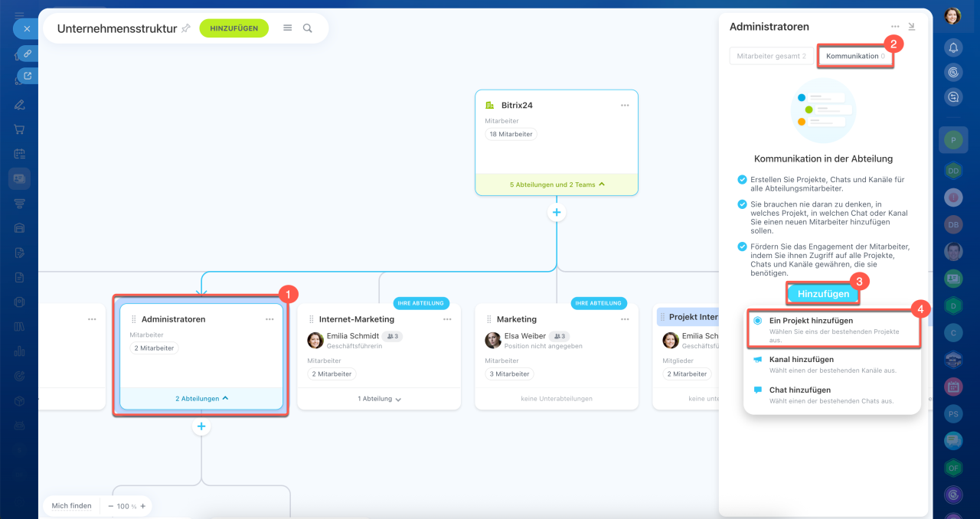
Task: Click the search magnifier icon in header
Action: tap(307, 28)
